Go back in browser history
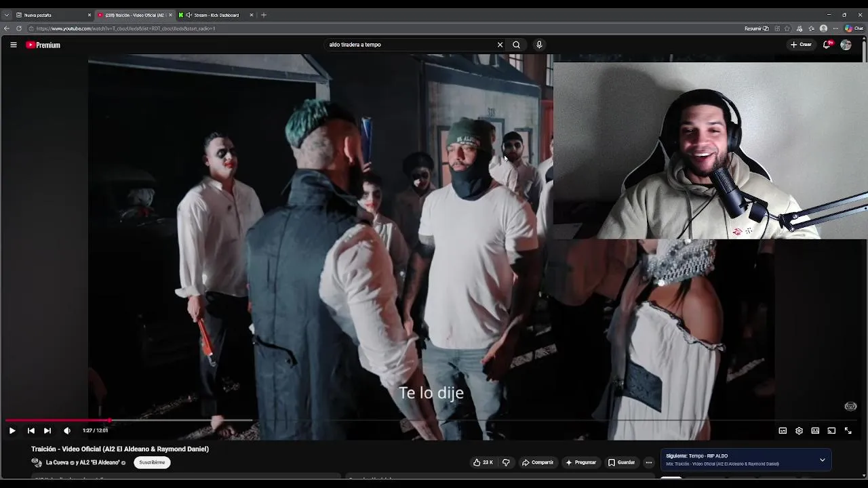 [x=7, y=28]
